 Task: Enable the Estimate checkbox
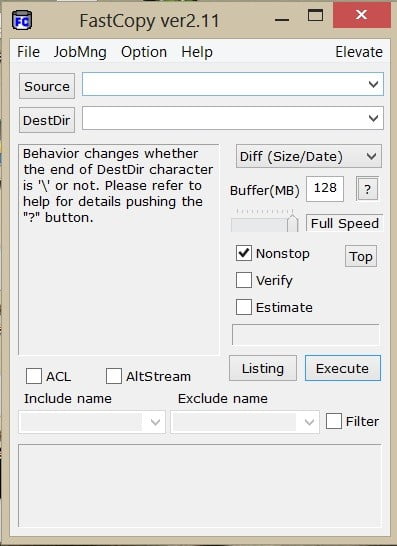(x=243, y=307)
